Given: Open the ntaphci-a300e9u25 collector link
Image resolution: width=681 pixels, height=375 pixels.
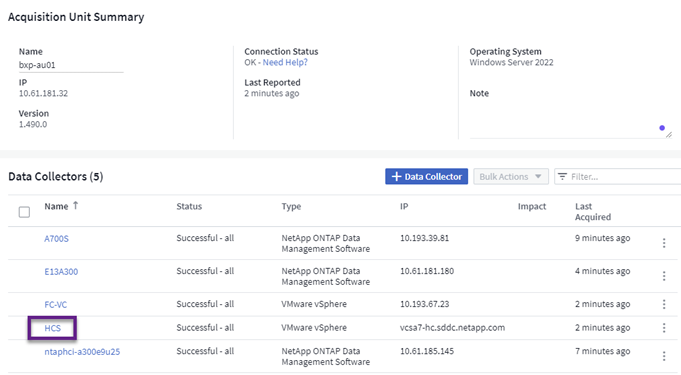Looking at the screenshot, I should pyautogui.click(x=82, y=352).
